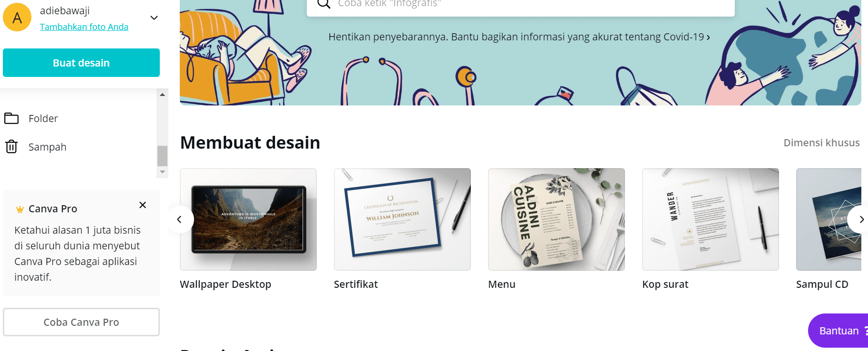868x351 pixels.
Task: Click sidebar scrollbar up arrow
Action: [162, 95]
